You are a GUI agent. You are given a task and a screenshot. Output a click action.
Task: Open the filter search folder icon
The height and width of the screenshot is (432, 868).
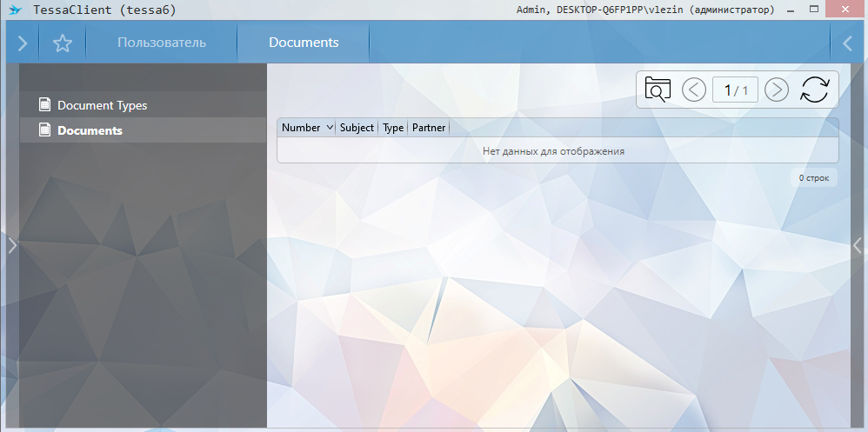point(658,90)
